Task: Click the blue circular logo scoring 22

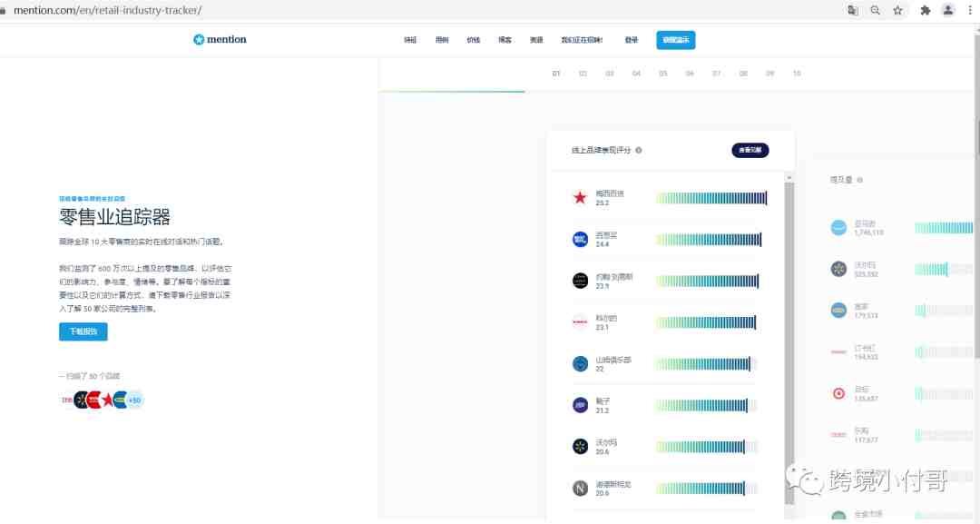Action: (x=580, y=363)
